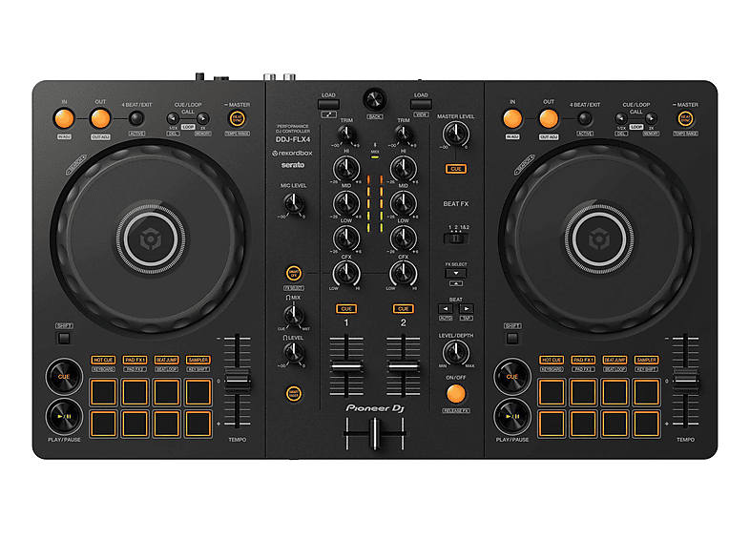Select SAMPLER mode on left deck
This screenshot has width=750, height=560.
[198, 360]
